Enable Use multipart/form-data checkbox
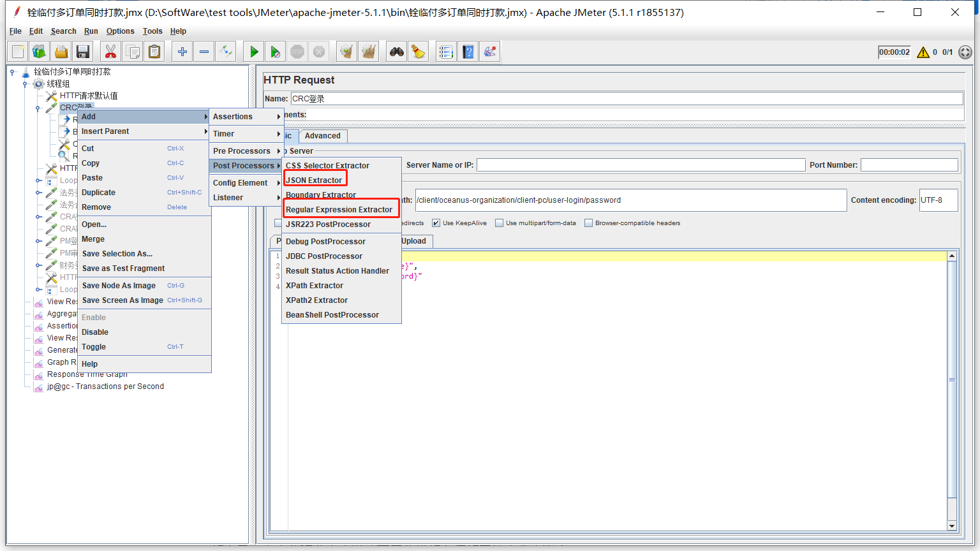This screenshot has height=551, width=980. pos(500,223)
